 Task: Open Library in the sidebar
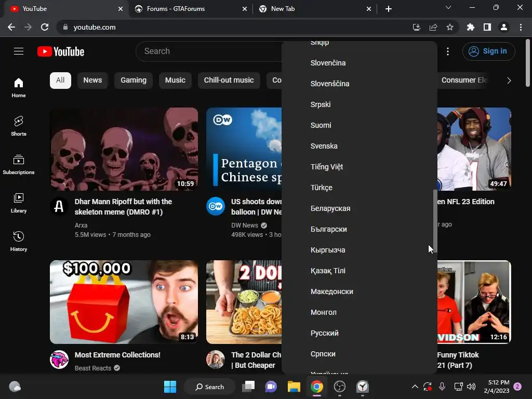pos(19,203)
